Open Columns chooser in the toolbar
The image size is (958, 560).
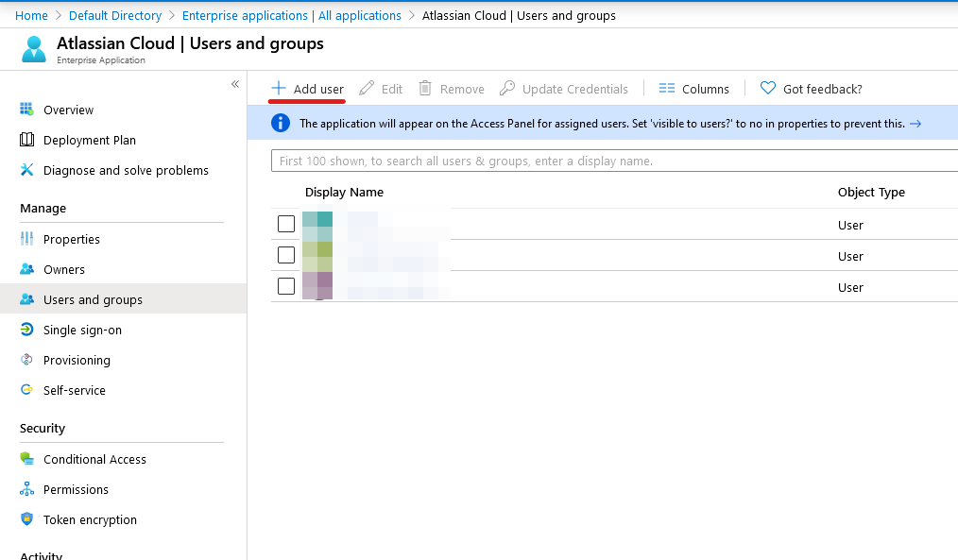pyautogui.click(x=693, y=89)
